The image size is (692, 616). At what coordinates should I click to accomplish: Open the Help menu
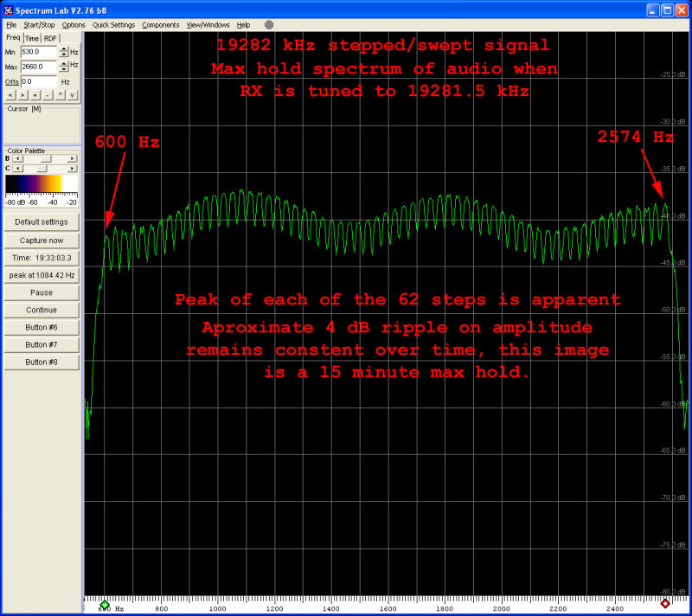[x=243, y=25]
